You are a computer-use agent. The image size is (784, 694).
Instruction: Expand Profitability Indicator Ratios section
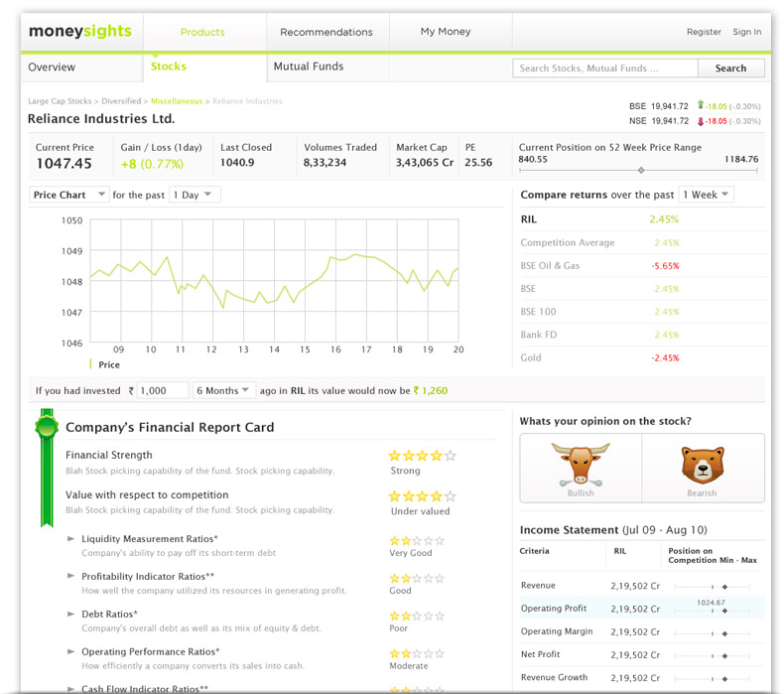pos(71,576)
